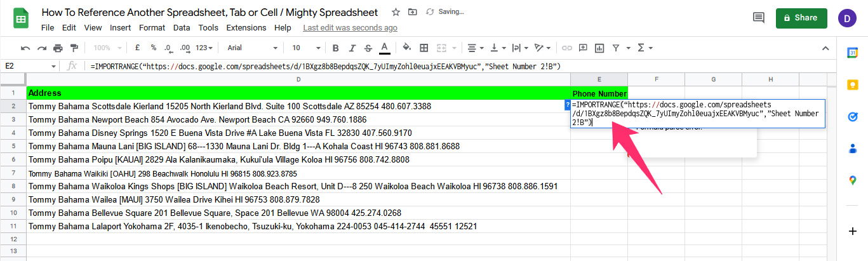Open the Data menu
The image size is (868, 261).
182,28
